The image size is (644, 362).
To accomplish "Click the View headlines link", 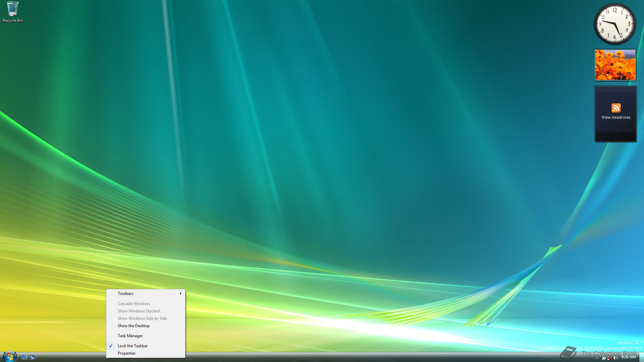I will (616, 117).
